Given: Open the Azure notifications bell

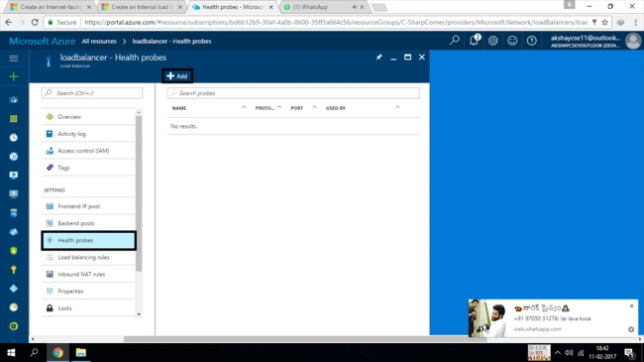Looking at the screenshot, I should pos(474,41).
